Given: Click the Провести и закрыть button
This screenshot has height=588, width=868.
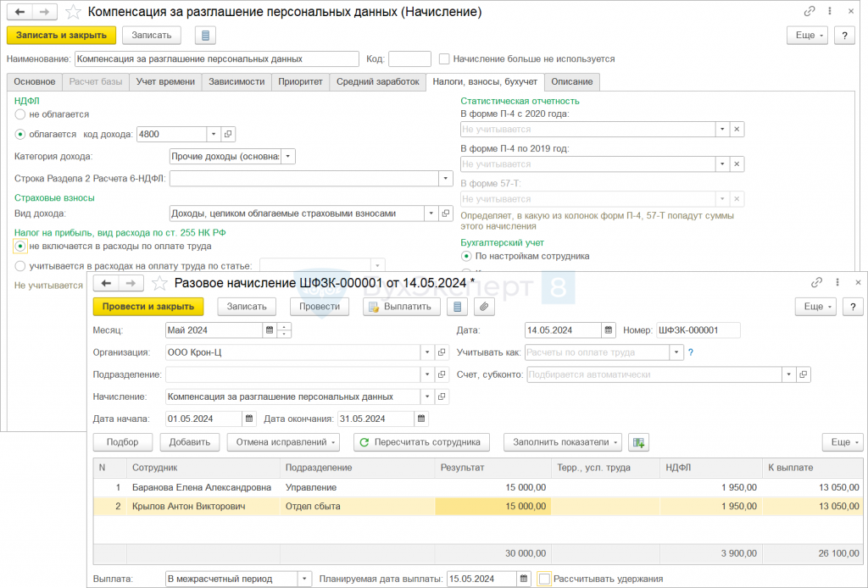Looking at the screenshot, I should click(x=150, y=307).
